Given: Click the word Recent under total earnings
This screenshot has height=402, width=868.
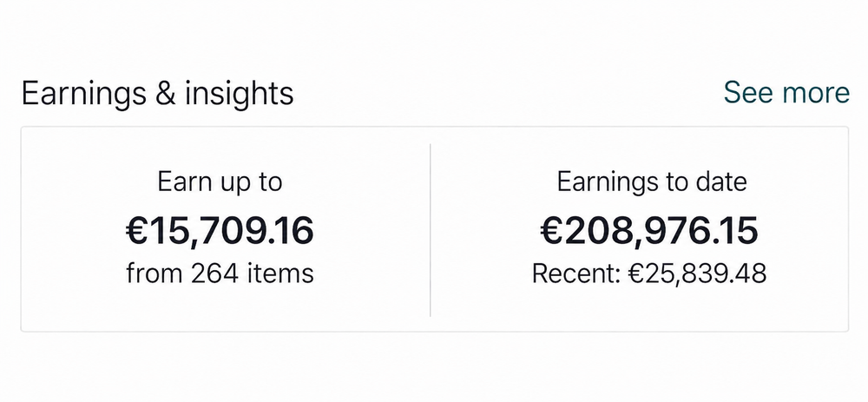Looking at the screenshot, I should (x=576, y=273).
